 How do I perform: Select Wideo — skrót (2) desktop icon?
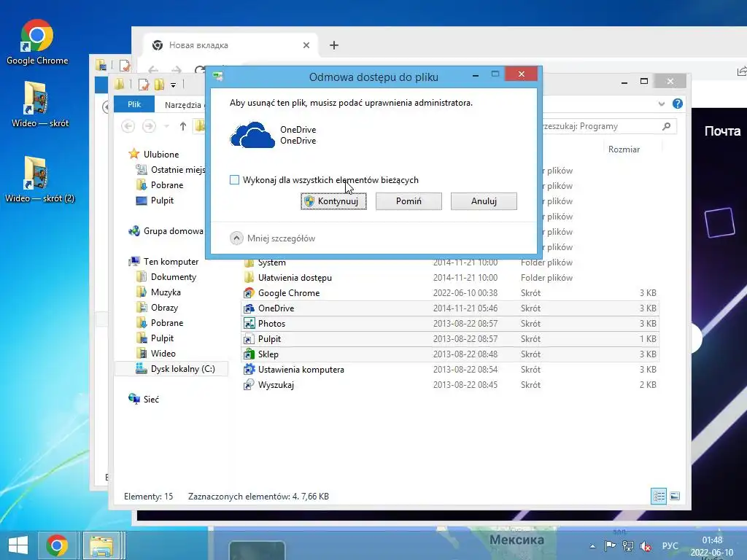coord(39,180)
